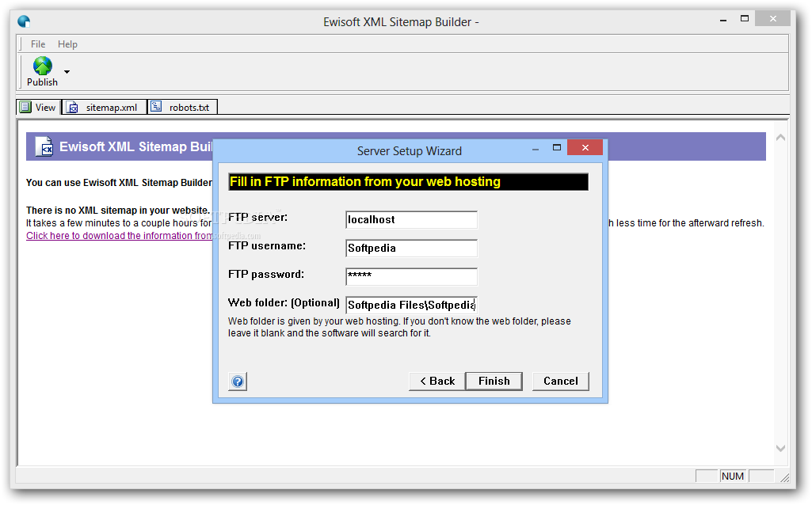Viewport: 812px width, 505px height.
Task: Switch to the robots.txt tab
Action: [x=182, y=107]
